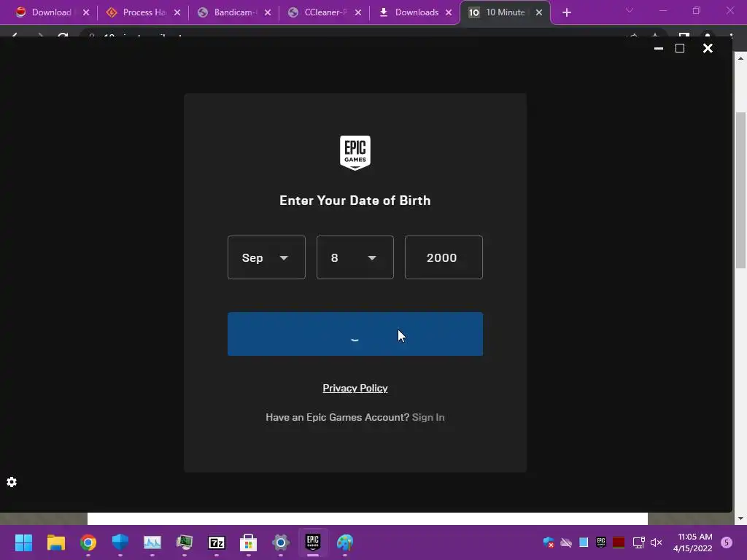Image resolution: width=747 pixels, height=560 pixels.
Task: Open the tab search chevron in Chrome
Action: pos(630,10)
